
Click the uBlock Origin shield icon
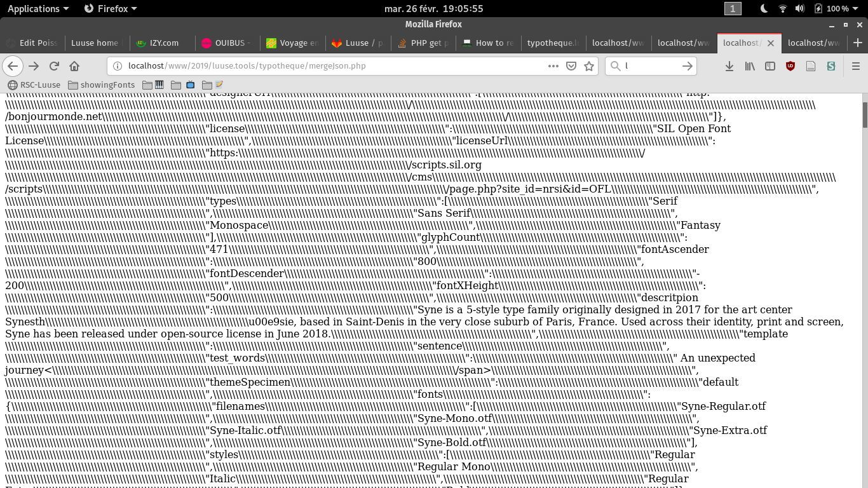(x=790, y=66)
